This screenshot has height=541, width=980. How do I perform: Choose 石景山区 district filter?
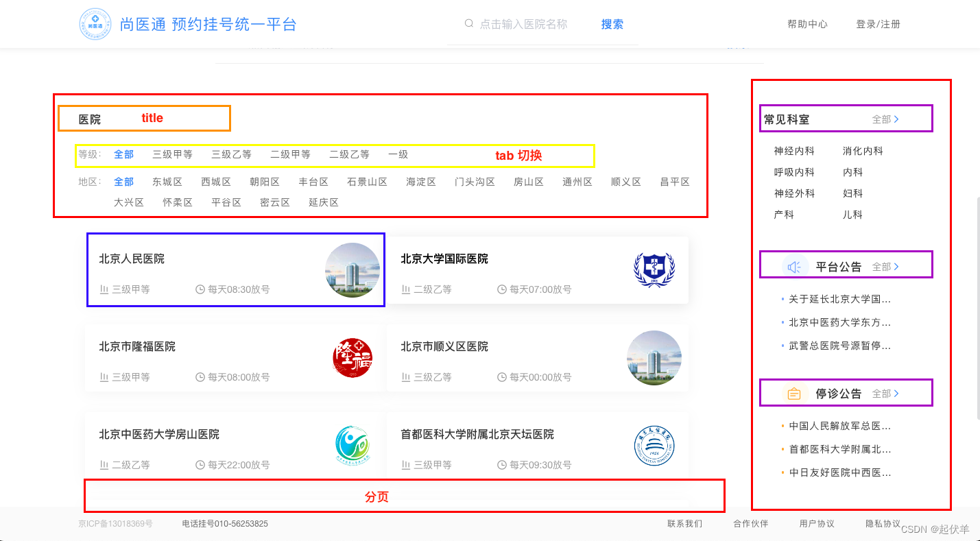pos(367,182)
